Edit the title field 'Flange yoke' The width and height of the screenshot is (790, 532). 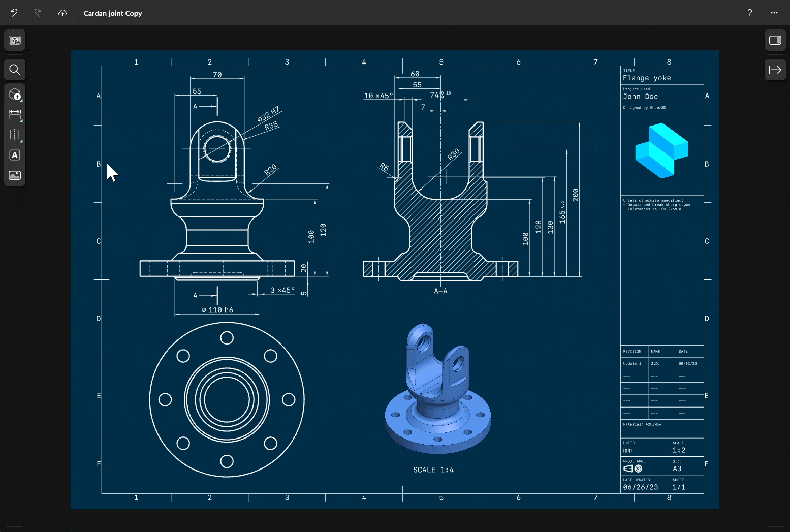click(x=647, y=78)
